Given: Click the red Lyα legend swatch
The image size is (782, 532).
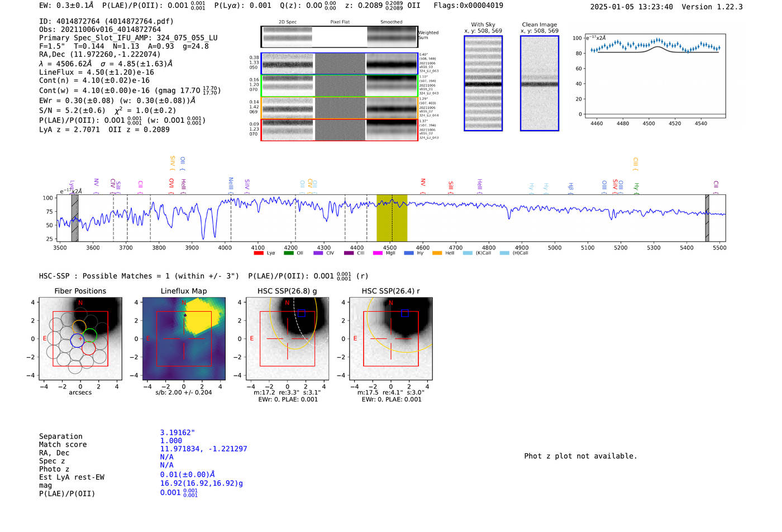Looking at the screenshot, I should click(x=259, y=253).
